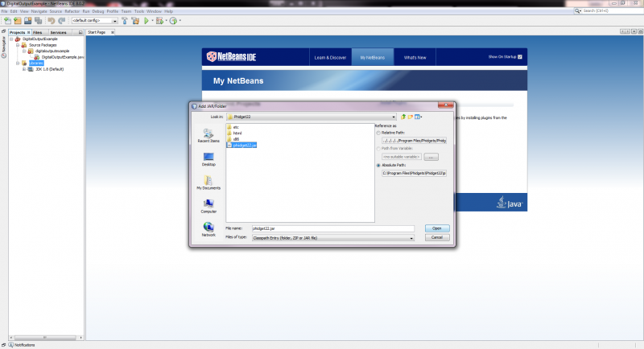Collapse the Libraries tree node
Viewport: 644px width, 349px height.
[18, 64]
